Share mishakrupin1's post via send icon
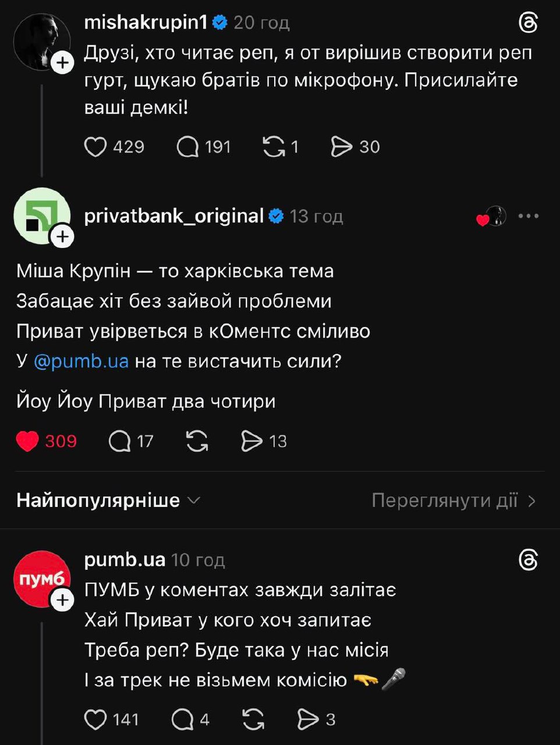The height and width of the screenshot is (745, 560). pos(342,147)
